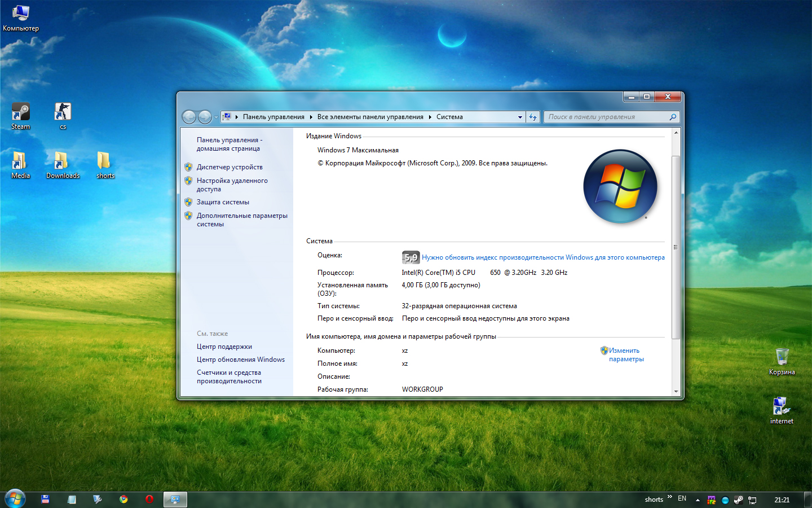Click the 4,00 ГБ (3,00 ГБ доступно) memory text
This screenshot has width=812, height=508.
pos(441,285)
